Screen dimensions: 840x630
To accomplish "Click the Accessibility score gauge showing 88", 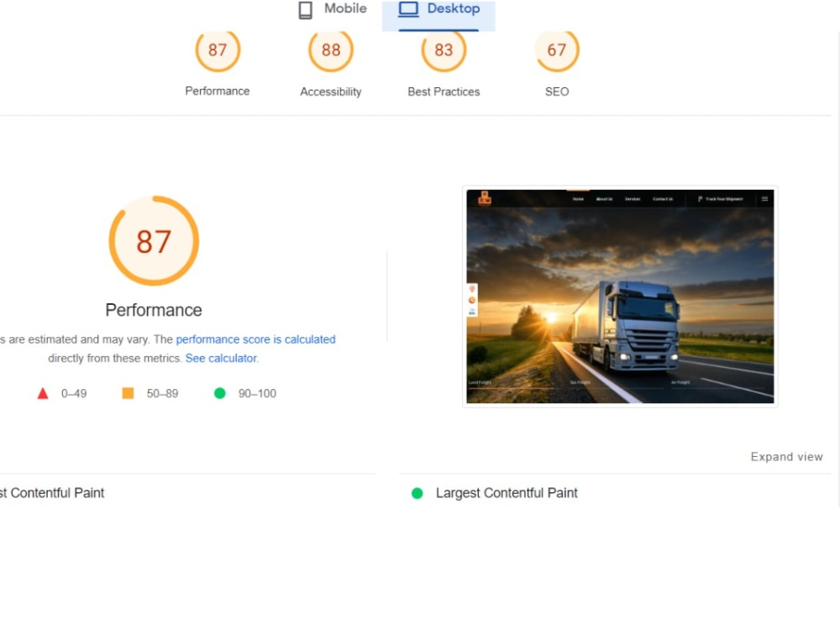I will [330, 50].
